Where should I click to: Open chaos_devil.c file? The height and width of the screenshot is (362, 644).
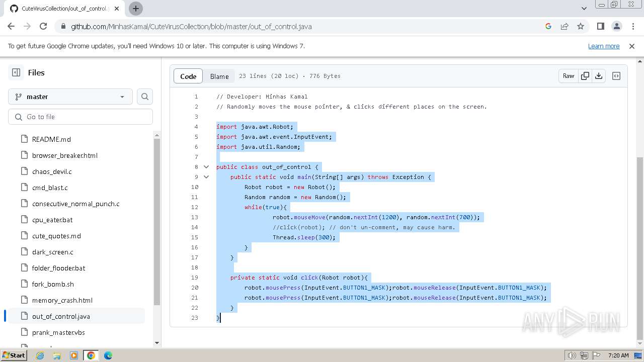[52, 171]
